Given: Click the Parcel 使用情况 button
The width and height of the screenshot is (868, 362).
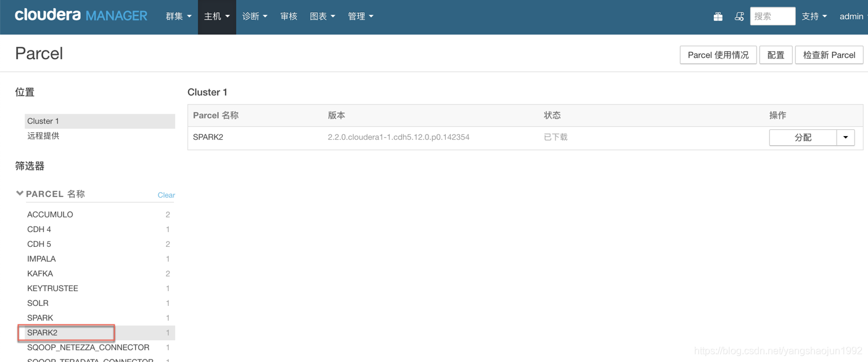Looking at the screenshot, I should [718, 55].
